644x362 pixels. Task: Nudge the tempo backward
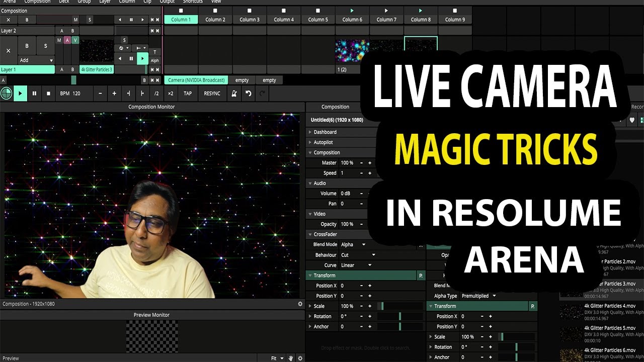click(x=128, y=94)
